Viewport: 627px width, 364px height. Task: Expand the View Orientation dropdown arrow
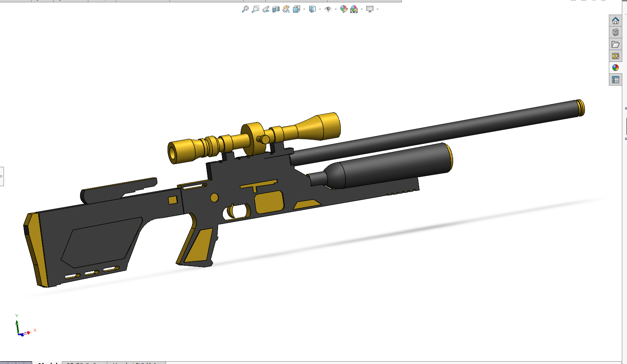(x=304, y=9)
